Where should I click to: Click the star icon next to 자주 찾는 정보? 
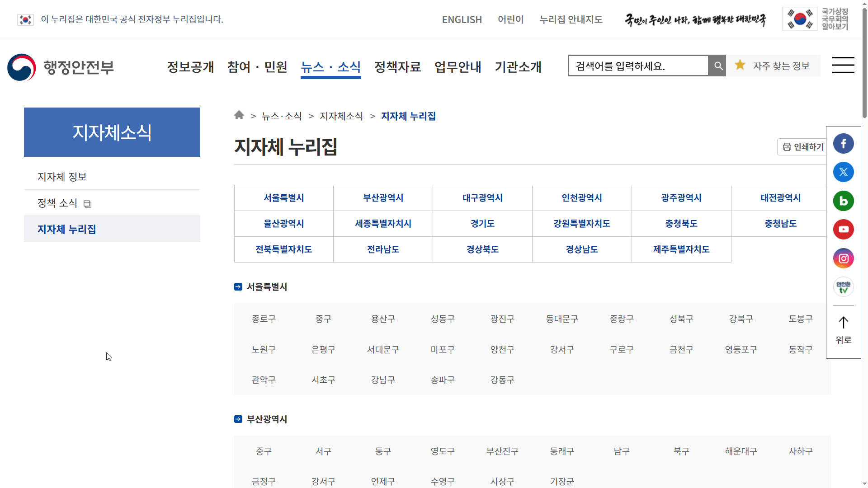[740, 65]
